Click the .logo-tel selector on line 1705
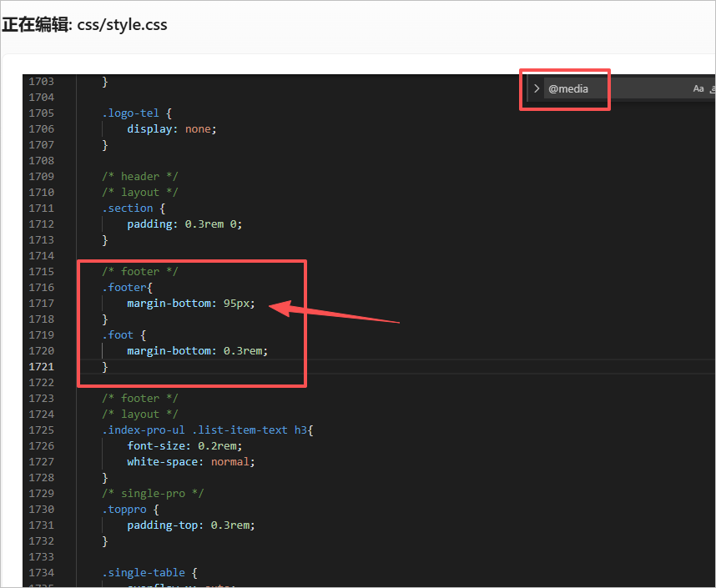716x588 pixels. (130, 113)
